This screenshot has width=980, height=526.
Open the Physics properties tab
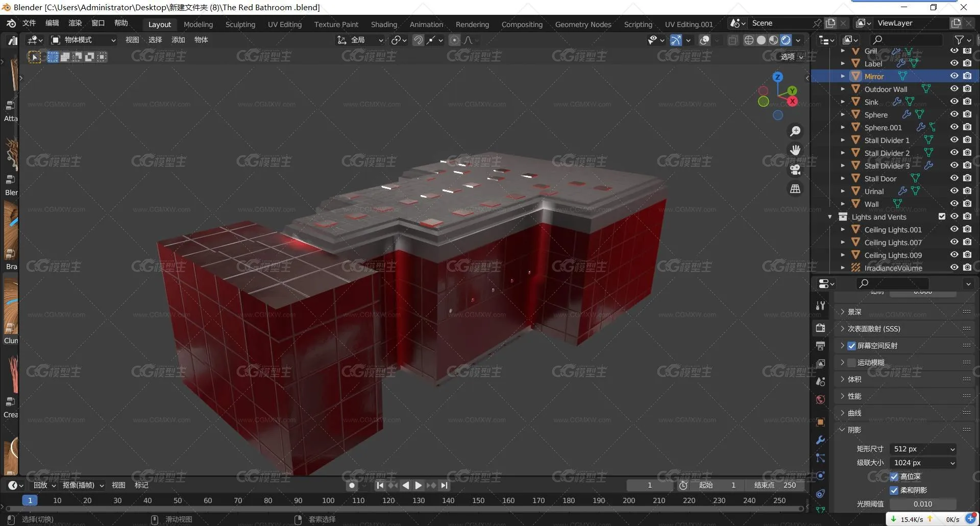(821, 475)
